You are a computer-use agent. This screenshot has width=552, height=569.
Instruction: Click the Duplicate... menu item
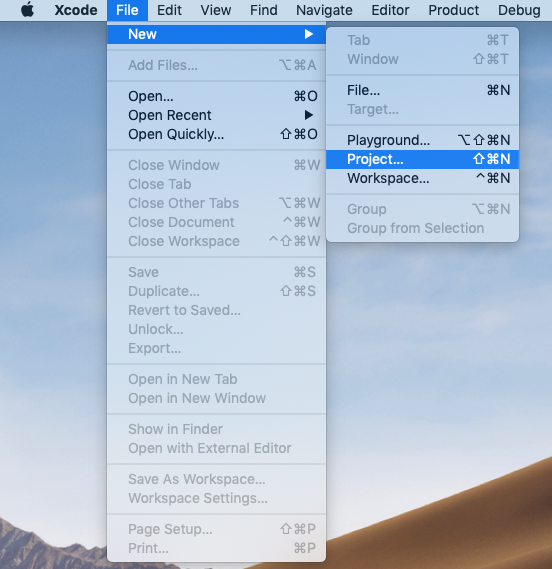pos(216,291)
